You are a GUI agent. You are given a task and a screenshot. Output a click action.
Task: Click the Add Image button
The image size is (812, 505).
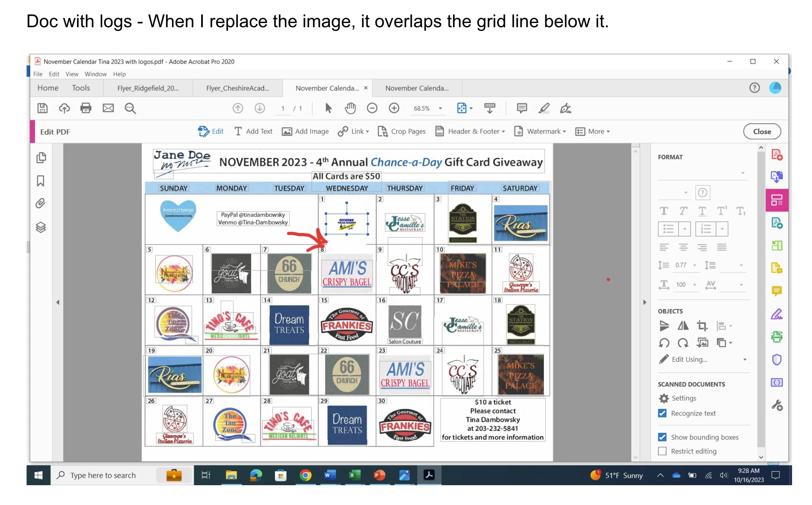coord(305,132)
